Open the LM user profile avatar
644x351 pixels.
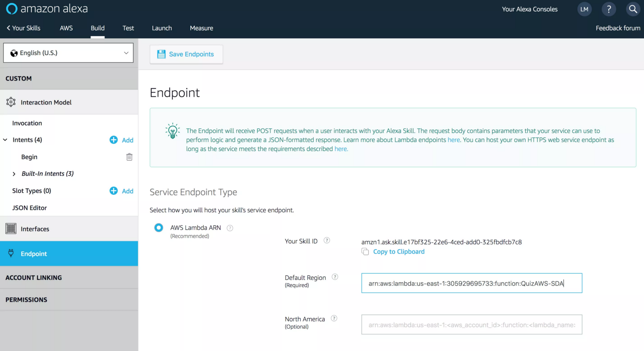[x=584, y=9]
